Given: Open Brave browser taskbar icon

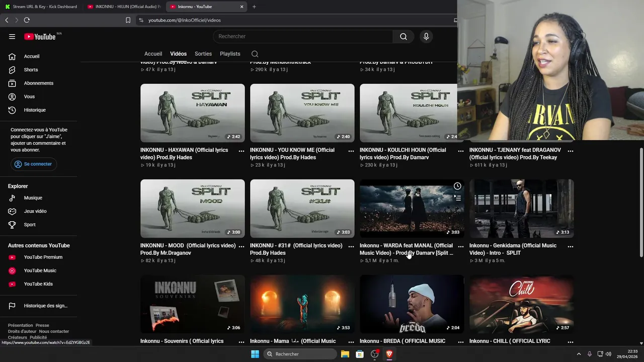Looking at the screenshot, I should (x=389, y=354).
